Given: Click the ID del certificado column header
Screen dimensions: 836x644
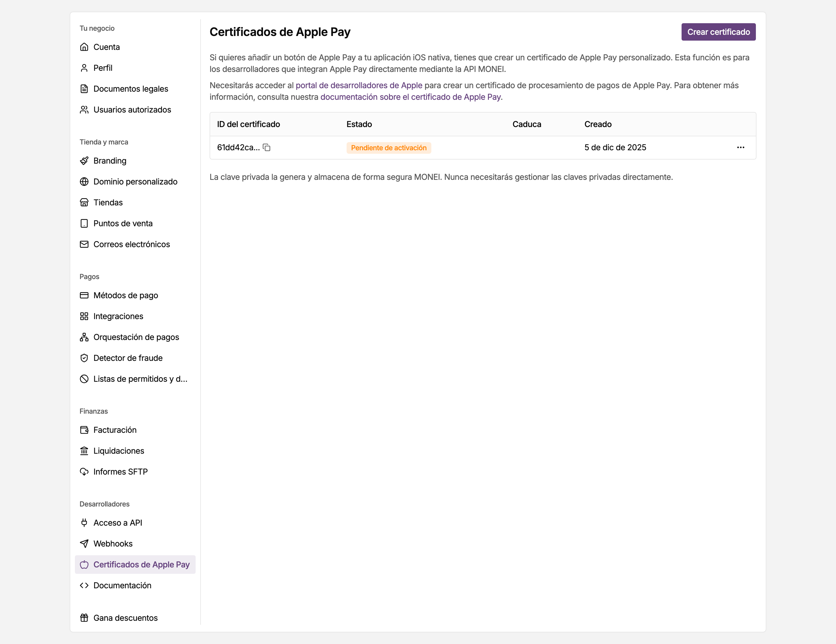Looking at the screenshot, I should [x=248, y=124].
